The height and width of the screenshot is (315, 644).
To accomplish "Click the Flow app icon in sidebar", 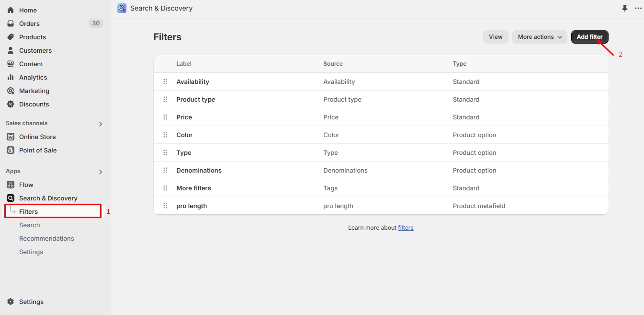I will tap(11, 185).
